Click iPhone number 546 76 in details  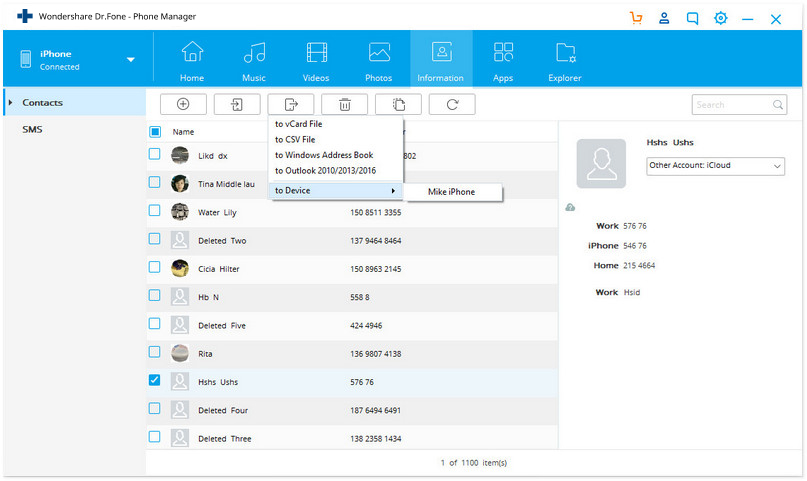pyautogui.click(x=635, y=246)
